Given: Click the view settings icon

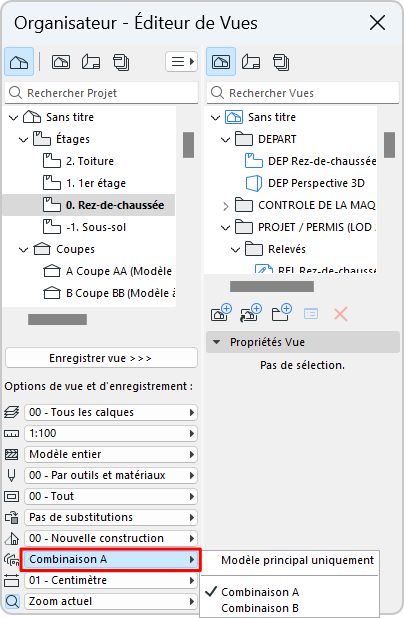Looking at the screenshot, I should point(311,314).
